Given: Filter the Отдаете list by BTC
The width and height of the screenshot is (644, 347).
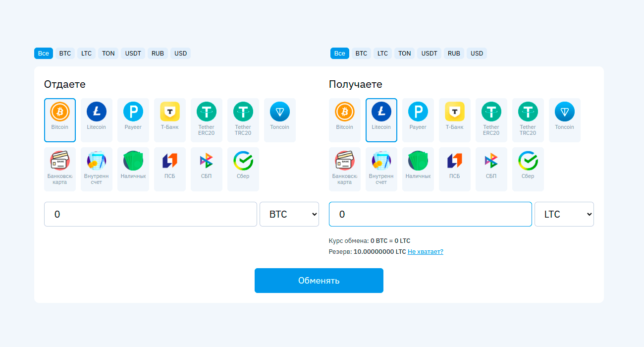Looking at the screenshot, I should [65, 54].
